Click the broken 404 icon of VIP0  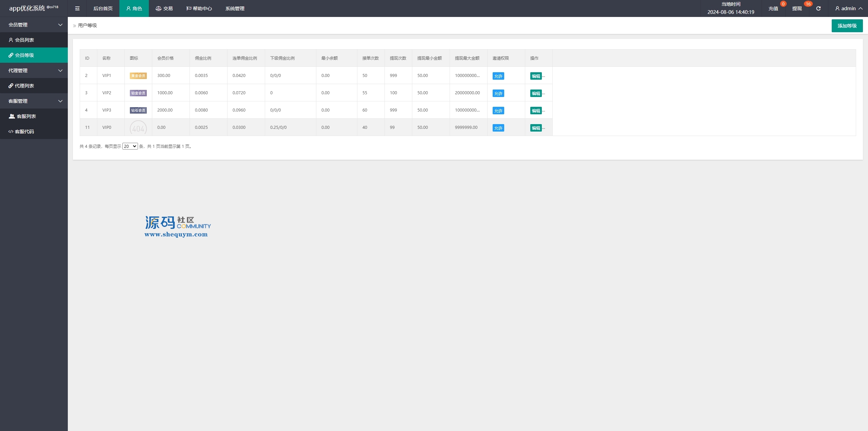click(x=138, y=128)
